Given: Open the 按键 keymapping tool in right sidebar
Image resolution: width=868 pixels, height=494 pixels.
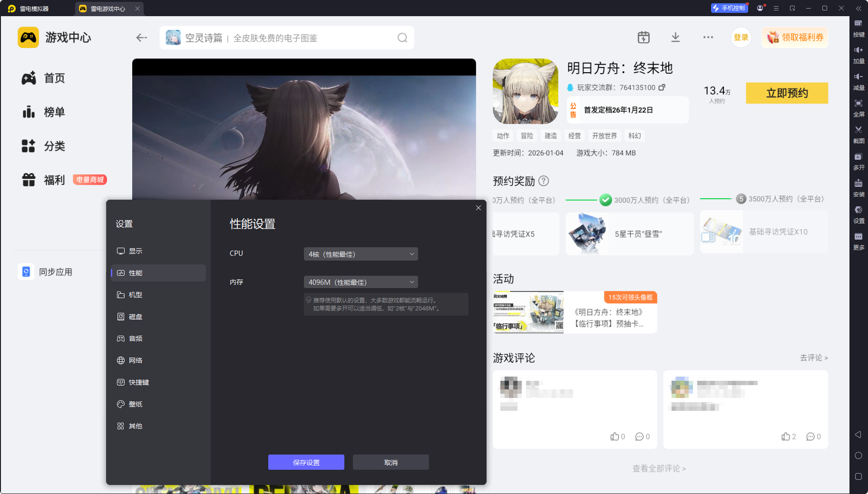Looking at the screenshot, I should pos(858,28).
